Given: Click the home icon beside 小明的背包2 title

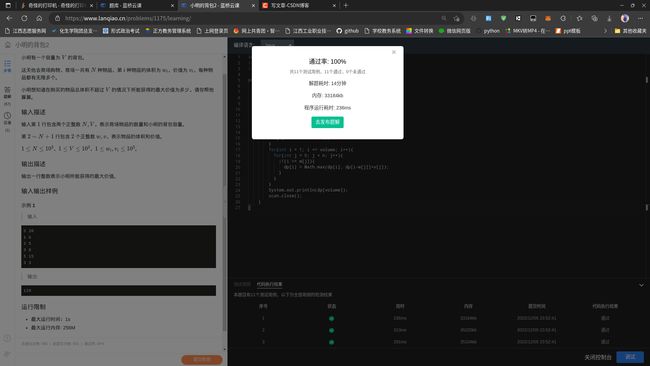Looking at the screenshot, I should click(x=7, y=44).
